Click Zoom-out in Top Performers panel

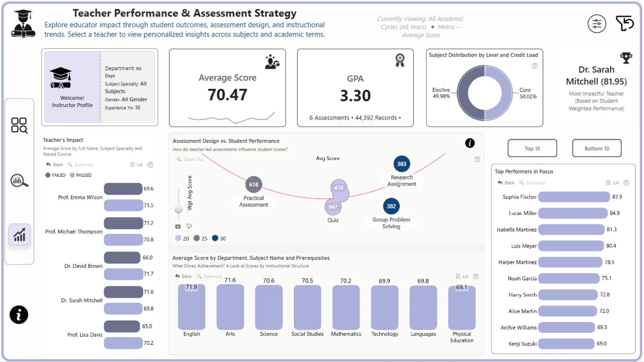[532, 183]
